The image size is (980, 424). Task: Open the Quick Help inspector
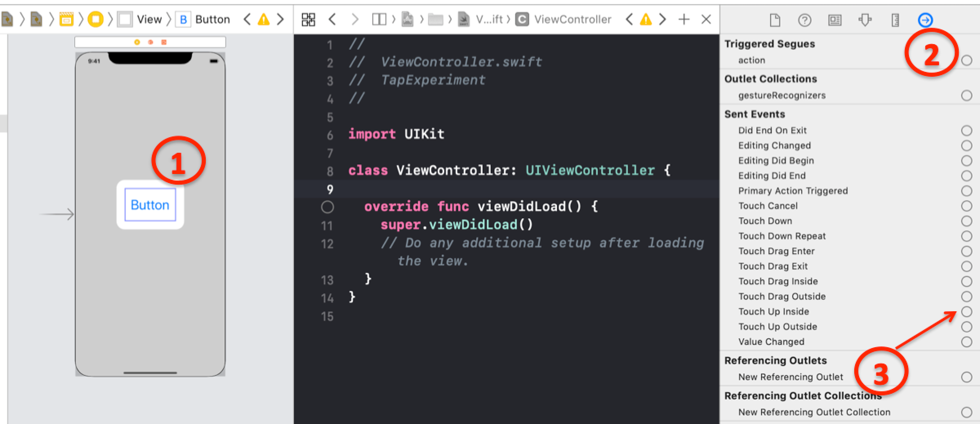point(804,19)
